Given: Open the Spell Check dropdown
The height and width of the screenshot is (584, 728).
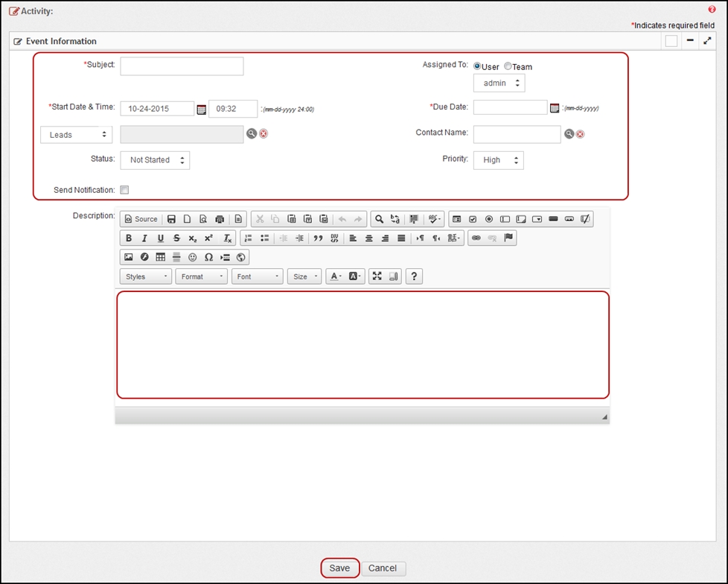Looking at the screenshot, I should tap(435, 219).
